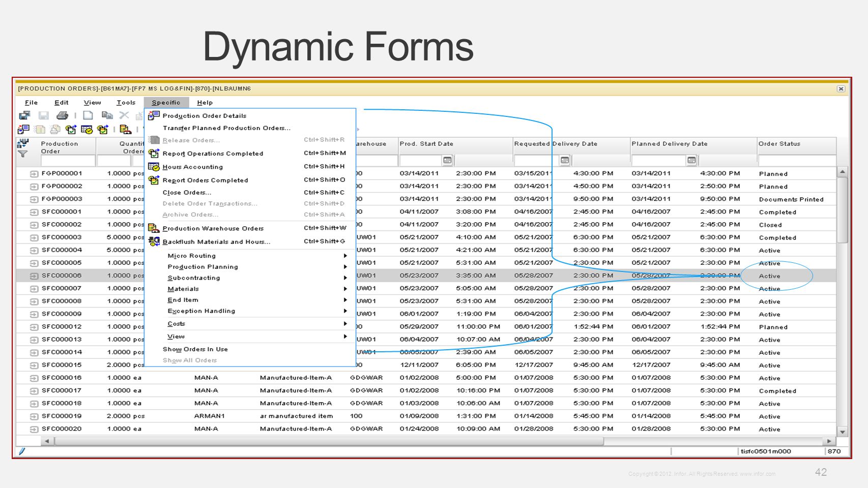Expand the Micro Routing submenu
This screenshot has width=868, height=488.
[345, 256]
